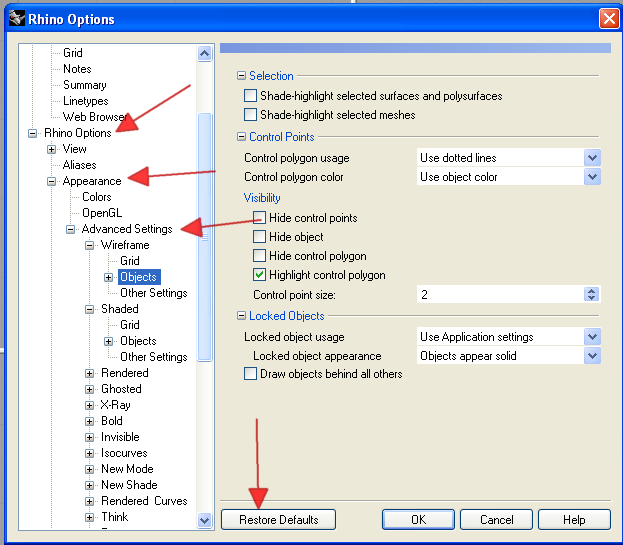The image size is (623, 545).
Task: Open Control polygon color dropdown
Action: pyautogui.click(x=592, y=177)
